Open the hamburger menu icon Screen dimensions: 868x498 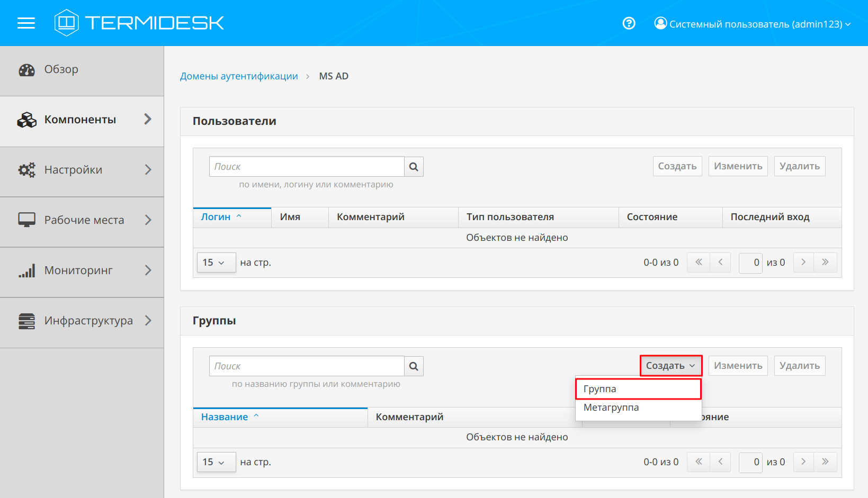[x=26, y=23]
